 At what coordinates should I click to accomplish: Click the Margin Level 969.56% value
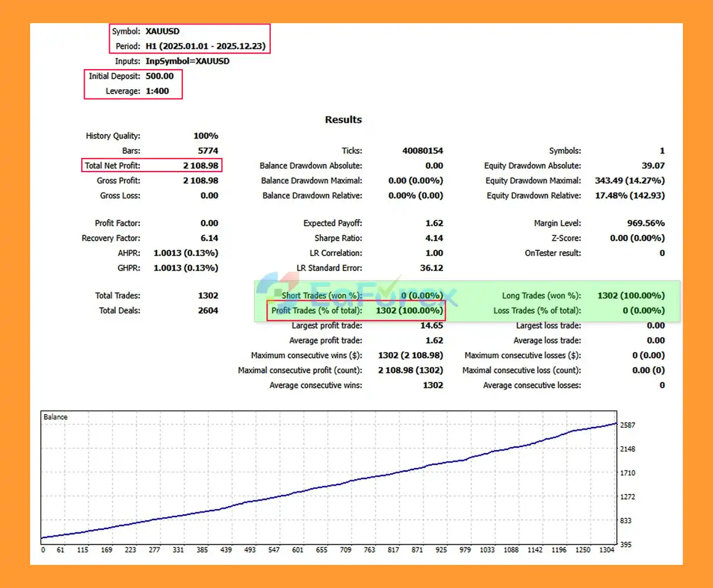pos(645,223)
